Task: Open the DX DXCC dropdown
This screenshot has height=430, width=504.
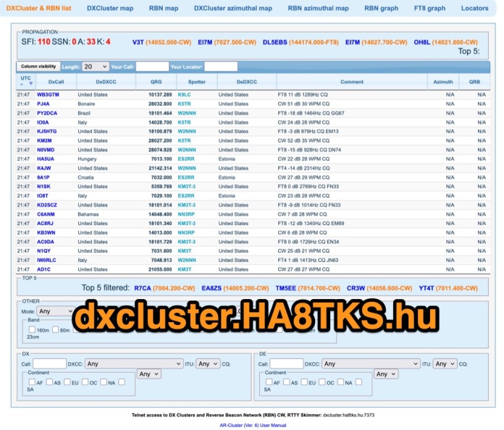Action: (133, 364)
